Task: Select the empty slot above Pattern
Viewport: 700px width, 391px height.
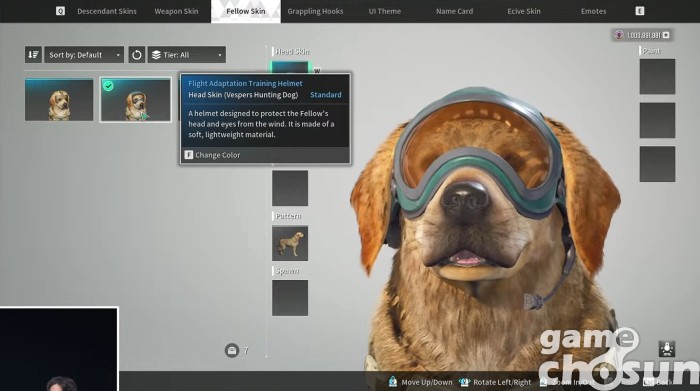Action: pyautogui.click(x=290, y=188)
